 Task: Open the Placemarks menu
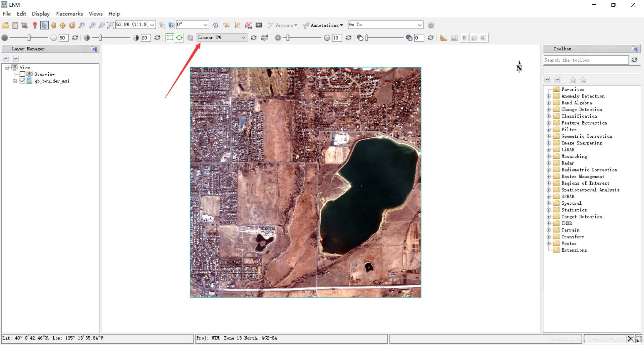[69, 14]
